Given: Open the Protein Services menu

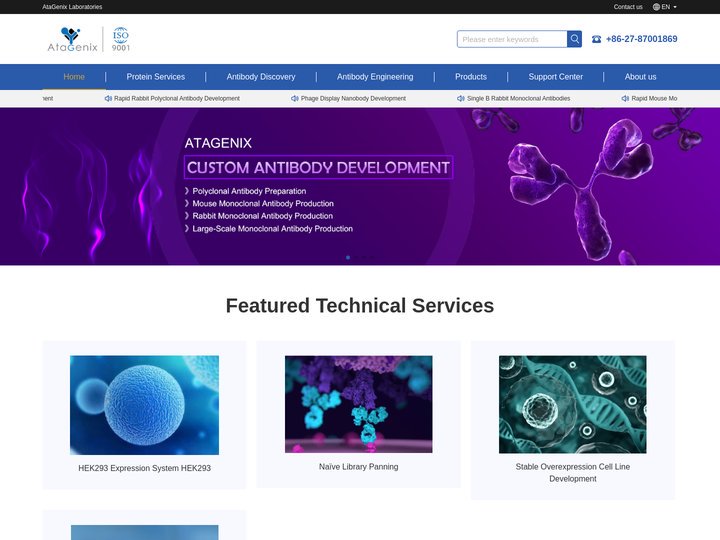Looking at the screenshot, I should 156,77.
